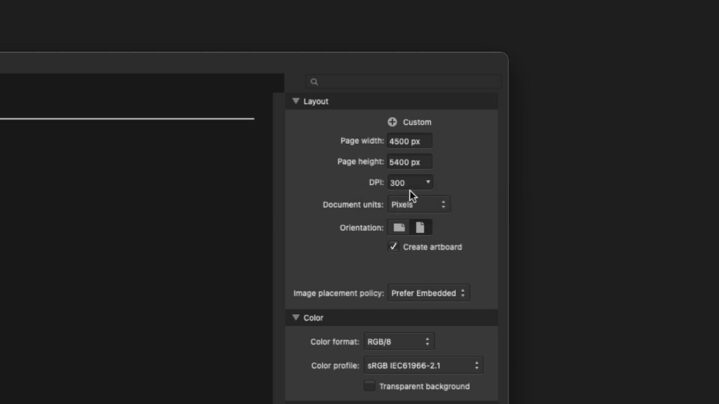Click the 'DPI:' label
719x404 pixels.
coord(376,182)
